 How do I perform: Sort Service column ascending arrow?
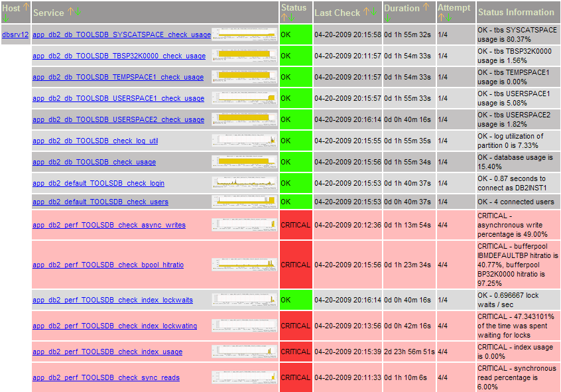(71, 11)
